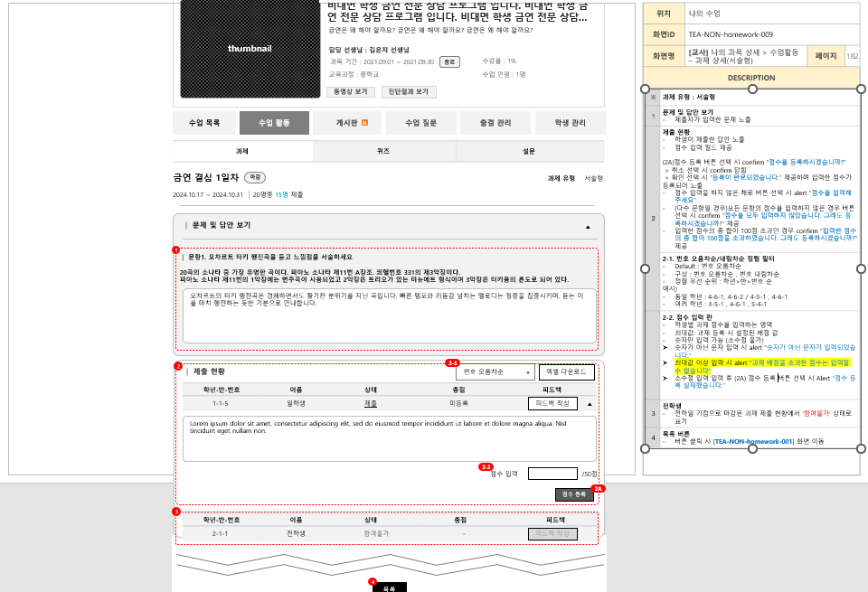Click the top-right selection handle of description box
The width and height of the screenshot is (868, 592).
click(860, 89)
